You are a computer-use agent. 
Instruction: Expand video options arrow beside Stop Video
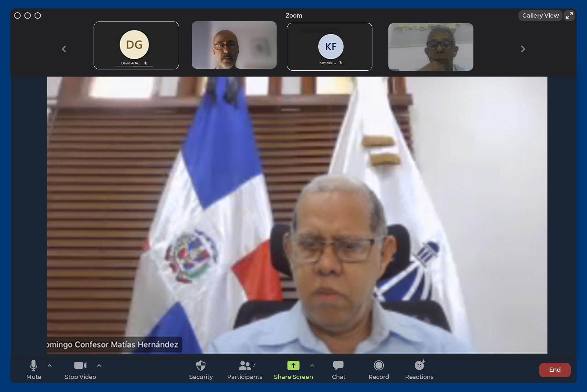[x=99, y=366]
